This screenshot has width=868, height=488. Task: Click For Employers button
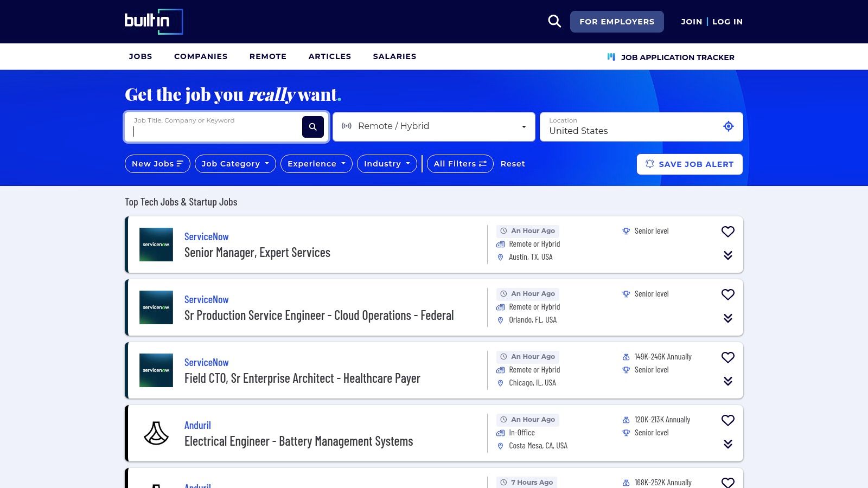pyautogui.click(x=617, y=22)
